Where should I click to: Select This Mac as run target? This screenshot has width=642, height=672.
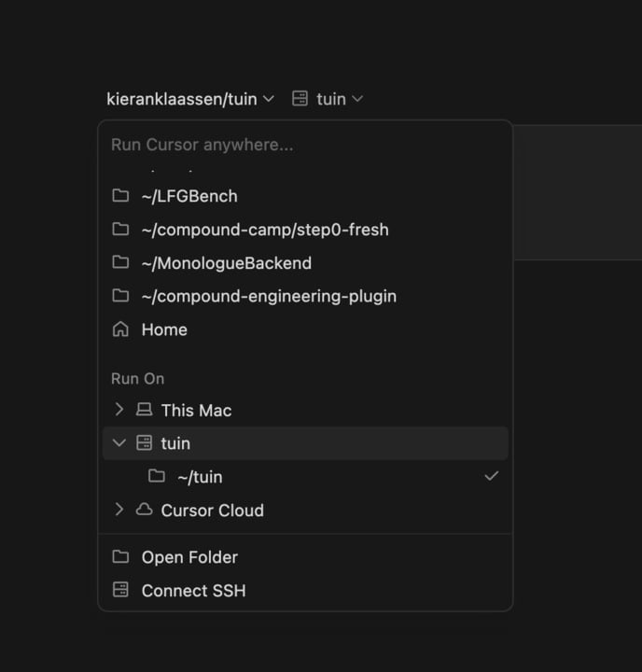305,410
